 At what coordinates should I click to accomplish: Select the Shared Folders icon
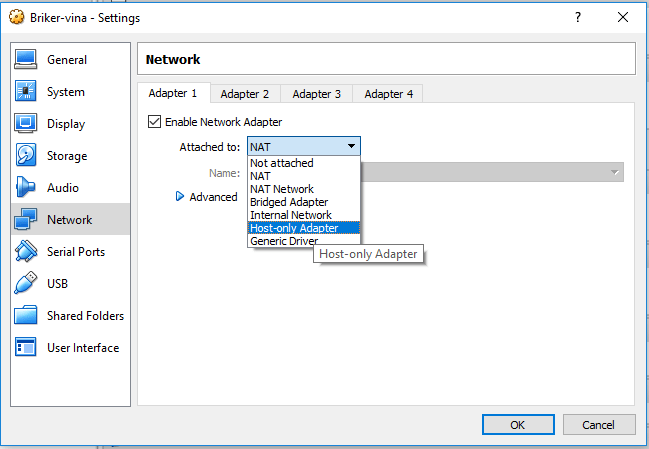pos(27,316)
